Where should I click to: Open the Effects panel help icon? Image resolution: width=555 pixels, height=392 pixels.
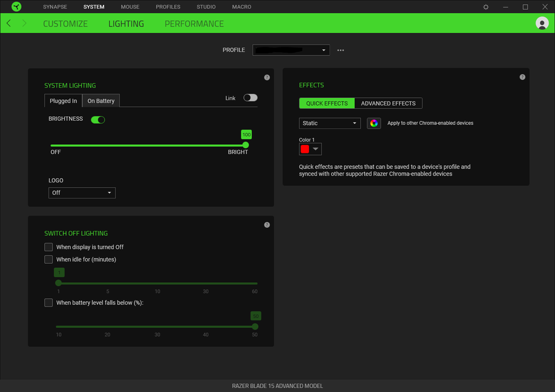click(522, 77)
